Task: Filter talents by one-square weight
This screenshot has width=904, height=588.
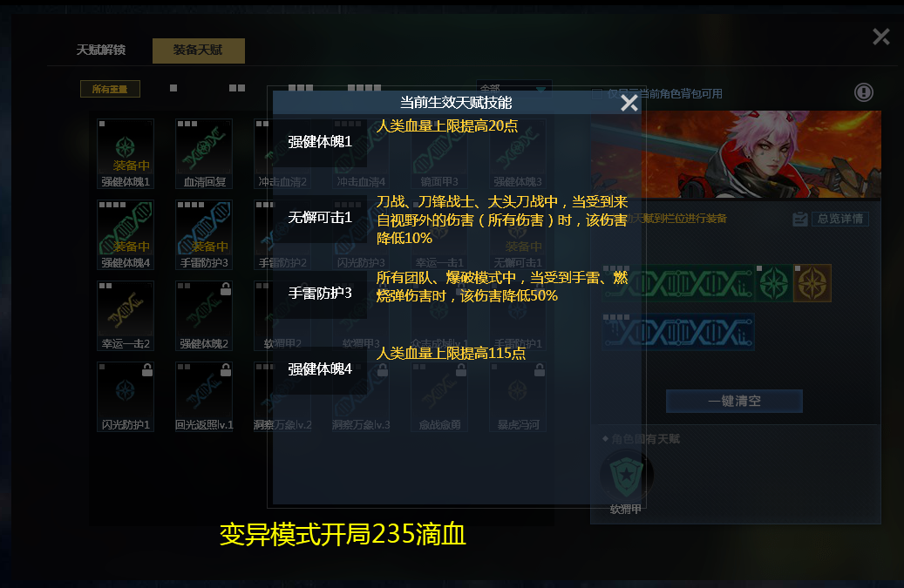Action: click(173, 88)
